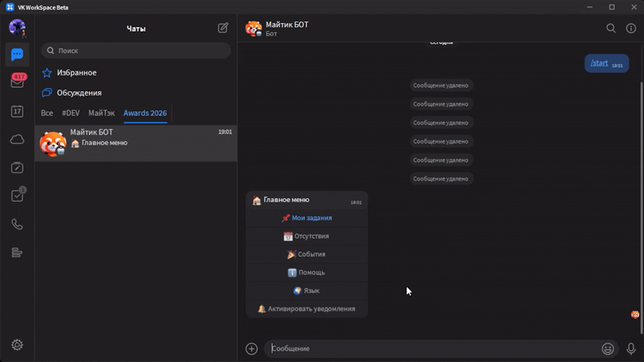This screenshot has width=644, height=362.
Task: Select the МайТэк folder tab
Action: pos(101,113)
